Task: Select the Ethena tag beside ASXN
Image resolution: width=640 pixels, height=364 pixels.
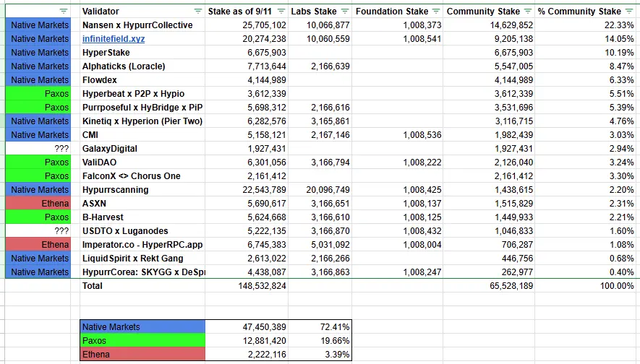Action: 38,204
